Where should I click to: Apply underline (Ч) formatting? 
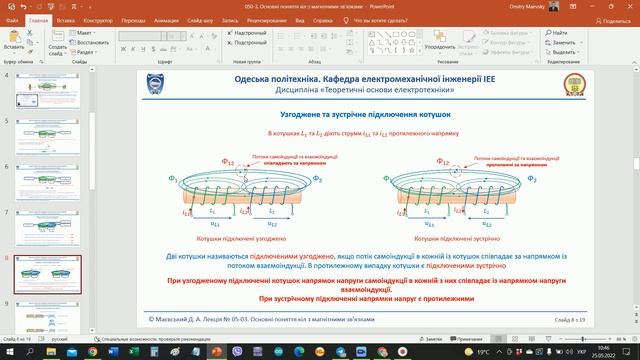tap(143, 49)
